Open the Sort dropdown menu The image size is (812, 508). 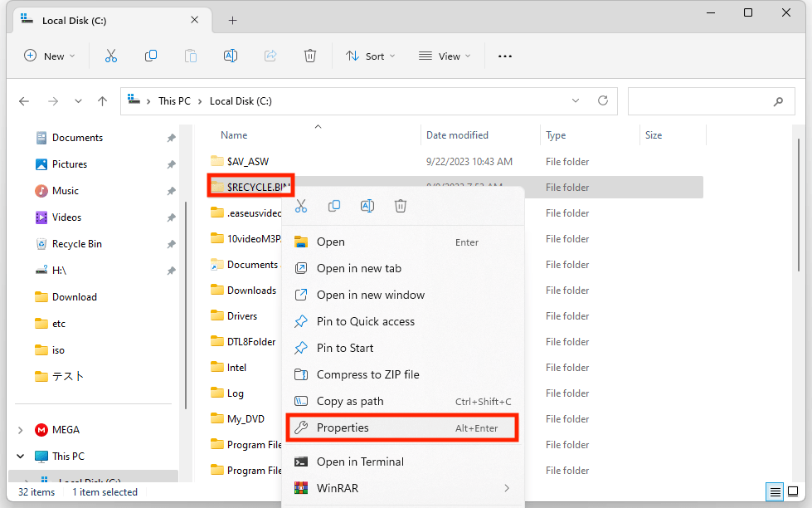point(370,56)
